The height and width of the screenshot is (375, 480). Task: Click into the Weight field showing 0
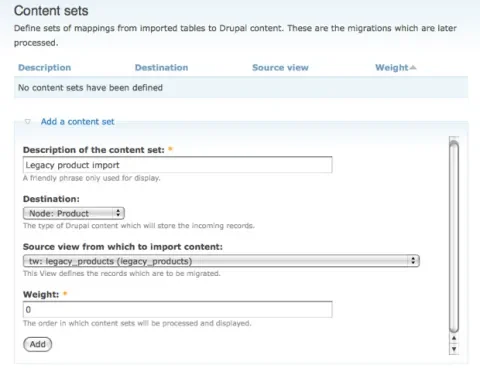[x=178, y=310]
